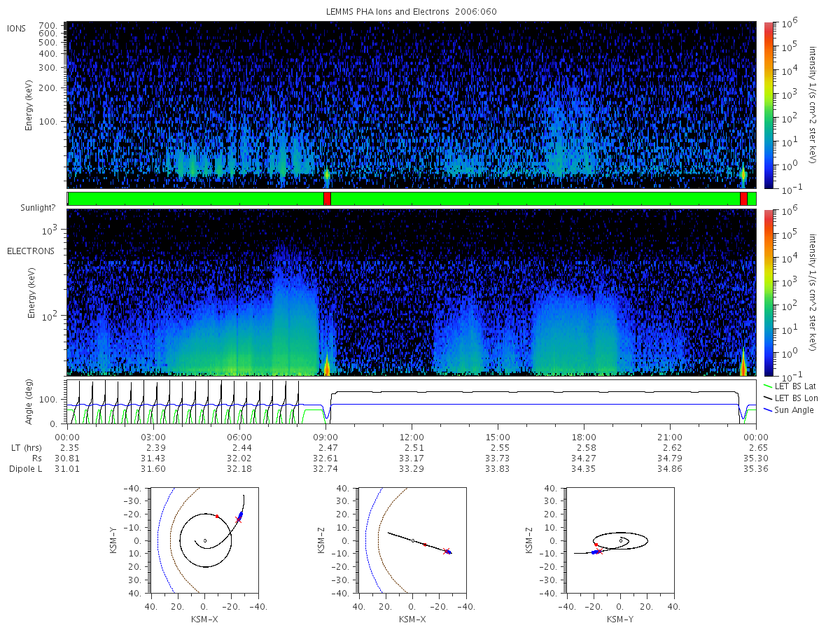Click the red X marker in KSM-X/KSM-Y plot
This screenshot has height=630, width=840.
239,519
